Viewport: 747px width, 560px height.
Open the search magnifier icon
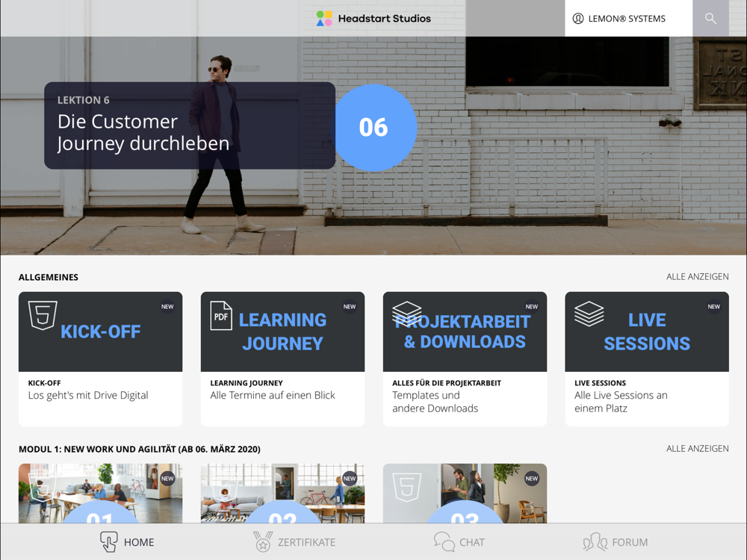tap(710, 18)
